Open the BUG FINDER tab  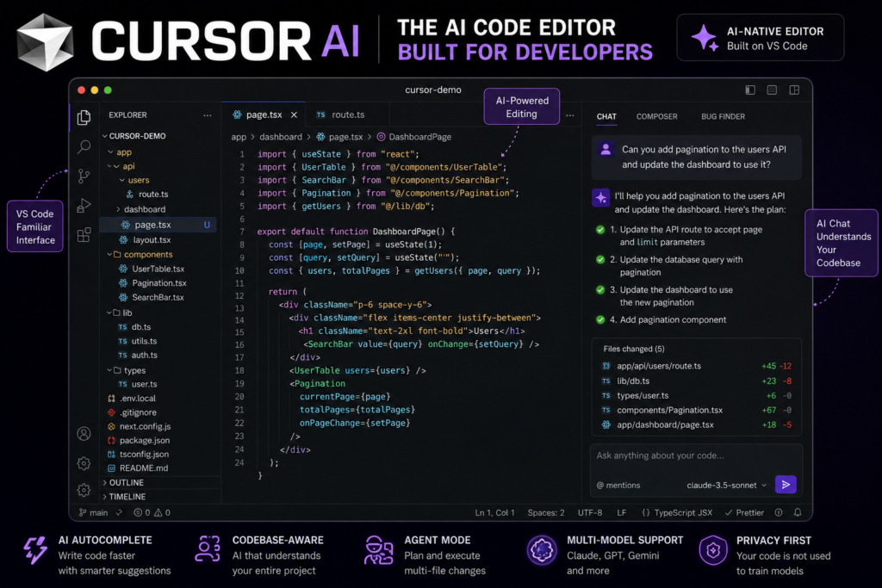point(723,116)
